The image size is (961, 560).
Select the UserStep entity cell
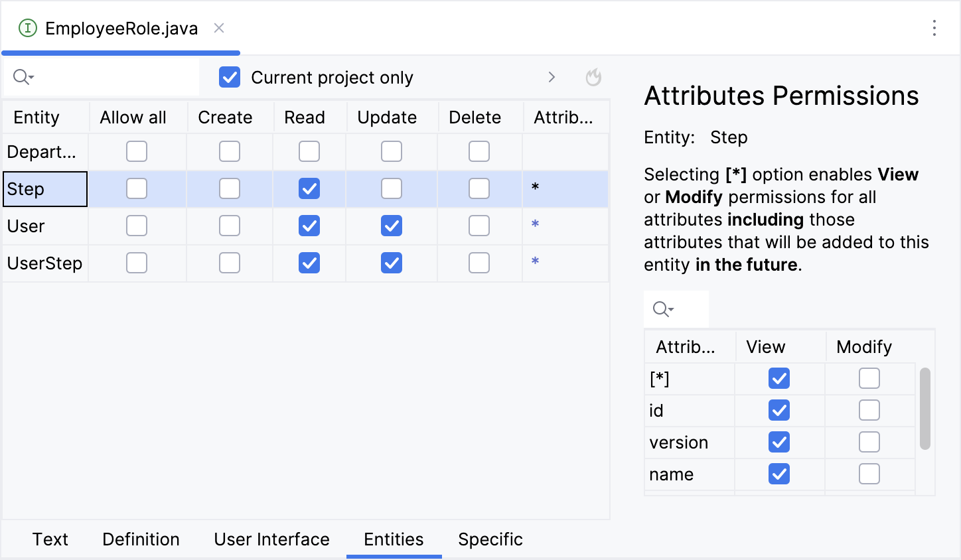[45, 263]
